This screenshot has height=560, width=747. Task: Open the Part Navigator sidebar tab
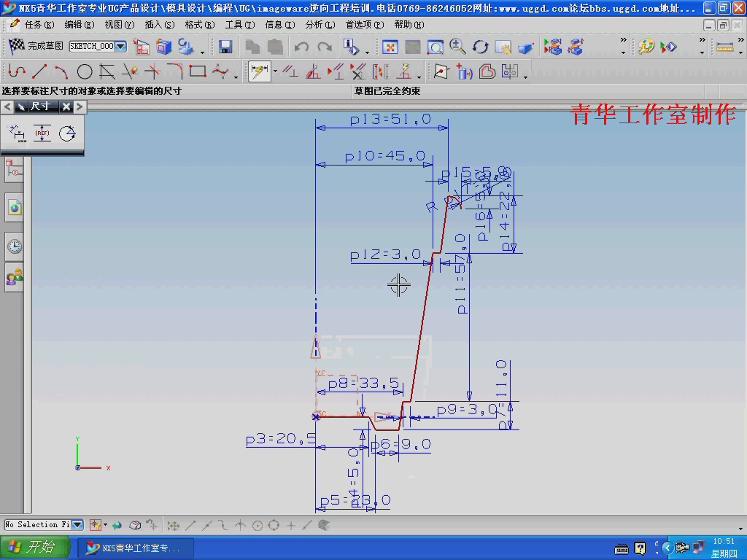[14, 171]
